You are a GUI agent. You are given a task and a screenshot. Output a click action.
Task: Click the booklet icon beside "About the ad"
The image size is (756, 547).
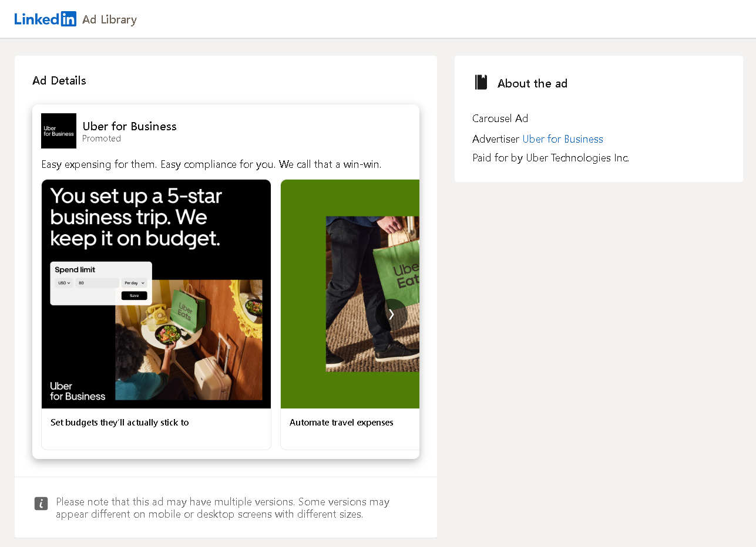[481, 82]
